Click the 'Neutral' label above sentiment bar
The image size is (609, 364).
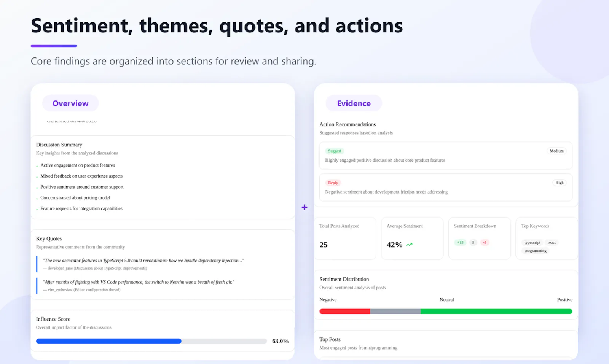446,300
